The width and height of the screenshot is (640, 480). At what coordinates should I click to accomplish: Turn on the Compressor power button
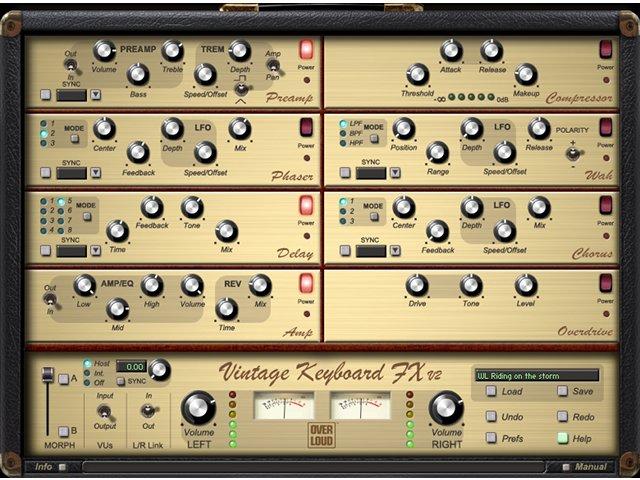click(x=606, y=49)
